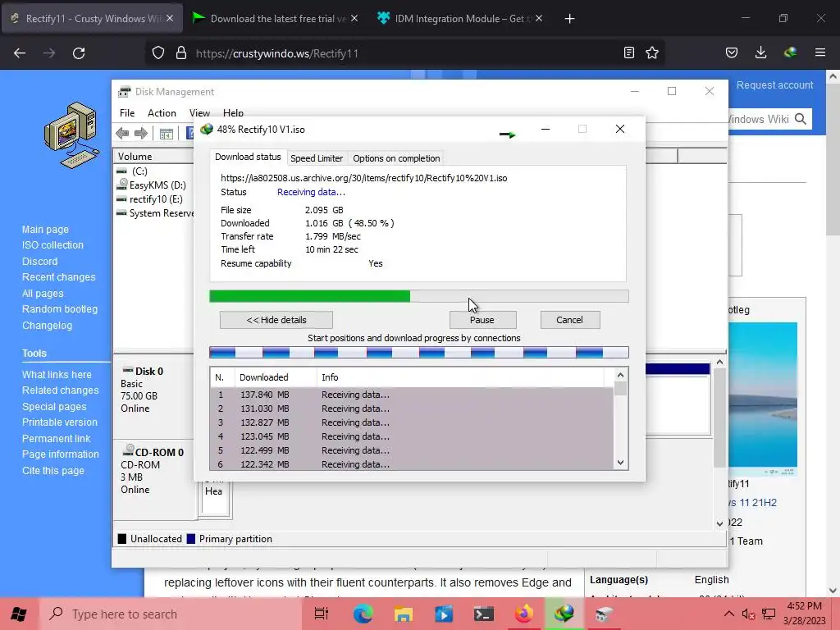
Task: Click the wiki search magnifier icon
Action: [x=801, y=119]
